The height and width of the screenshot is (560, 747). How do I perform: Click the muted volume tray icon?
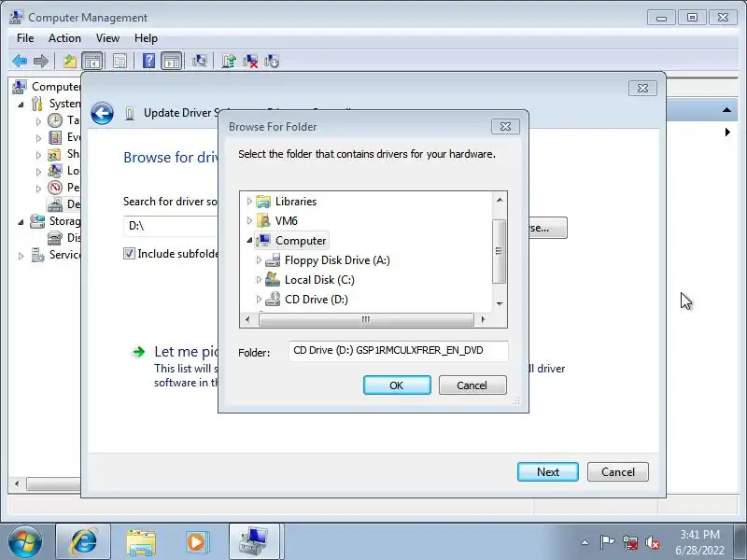tap(653, 542)
